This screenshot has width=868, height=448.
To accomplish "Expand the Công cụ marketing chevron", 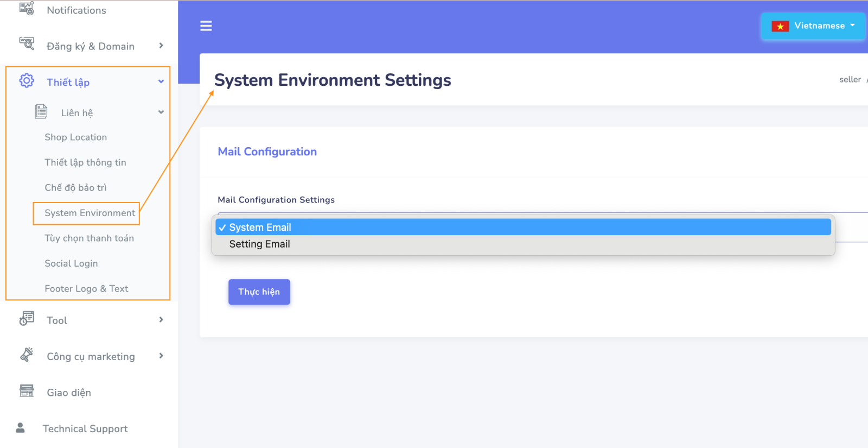I will point(161,356).
